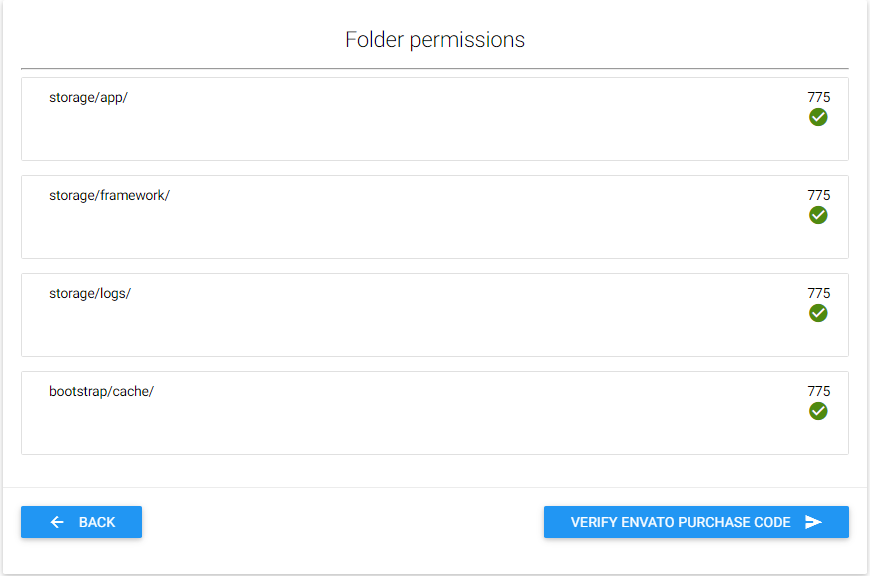870x576 pixels.
Task: Select the storage/framework/ folder path text
Action: pyautogui.click(x=109, y=195)
